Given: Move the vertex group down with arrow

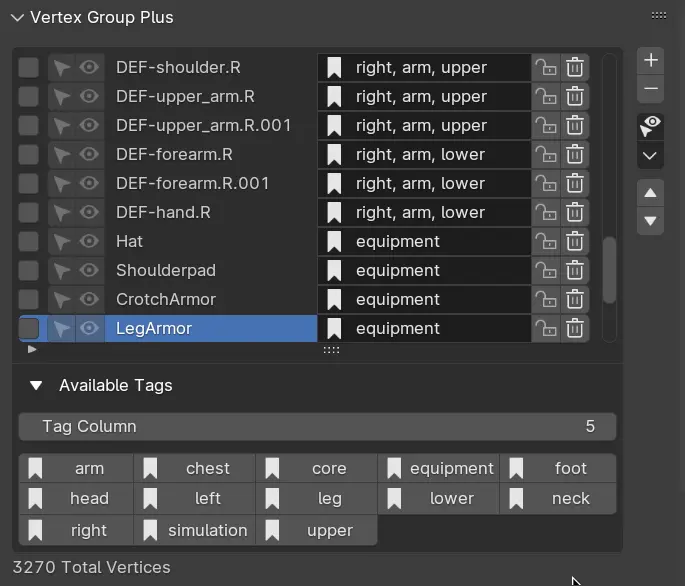Looking at the screenshot, I should (x=651, y=221).
